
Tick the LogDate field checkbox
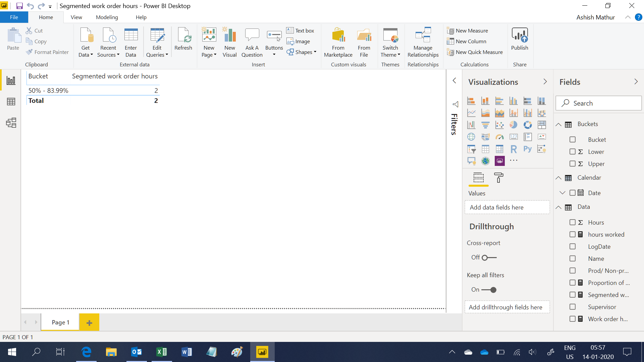tap(573, 246)
